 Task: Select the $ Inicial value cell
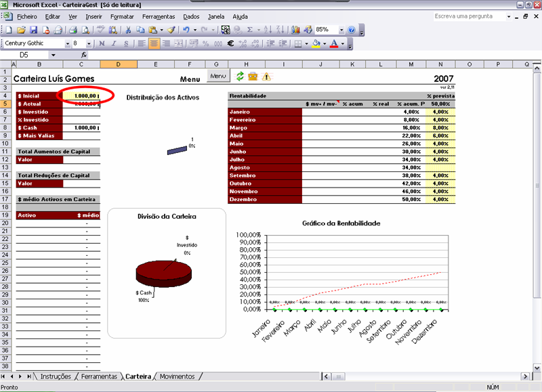coord(81,95)
